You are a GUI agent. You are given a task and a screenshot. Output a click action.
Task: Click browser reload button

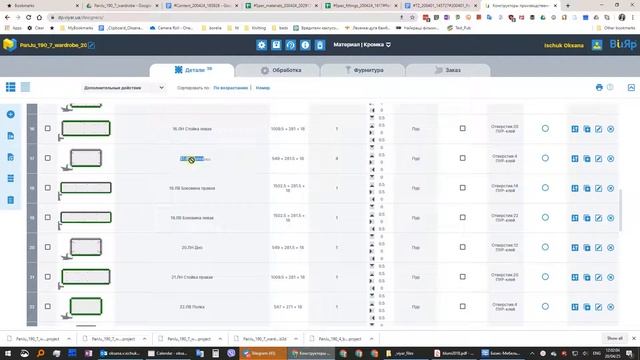click(29, 18)
